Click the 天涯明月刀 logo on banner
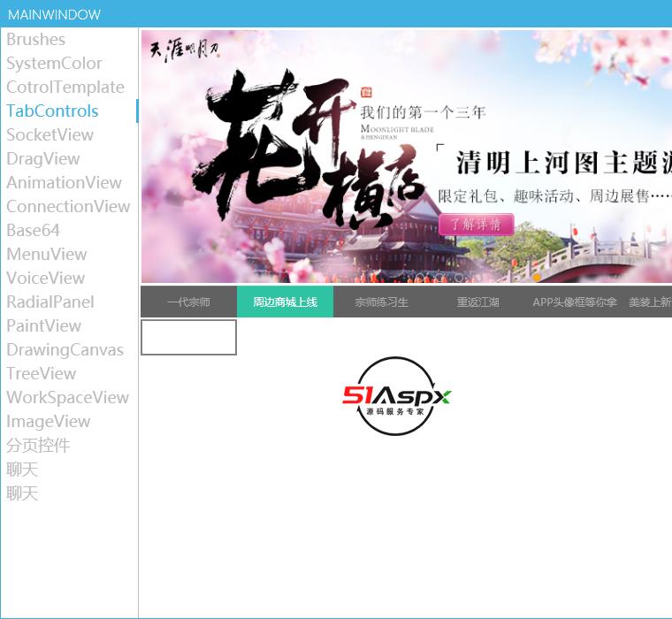Screen dimensions: 672x619 pyautogui.click(x=185, y=50)
